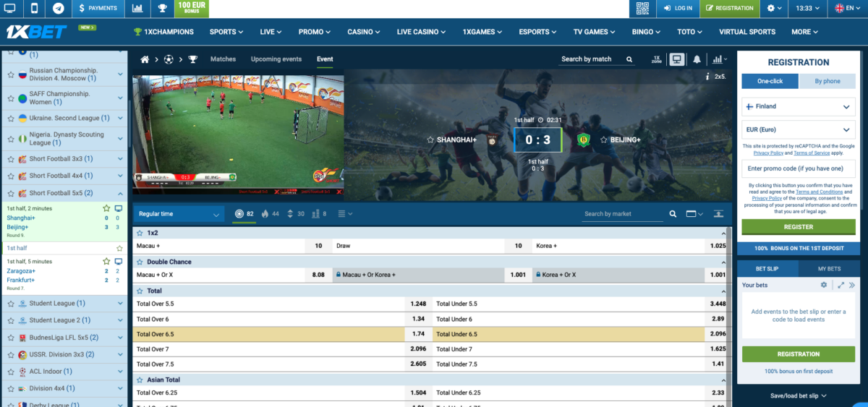This screenshot has height=407, width=868.
Task: Switch to the By phone registration tab
Action: [x=827, y=81]
